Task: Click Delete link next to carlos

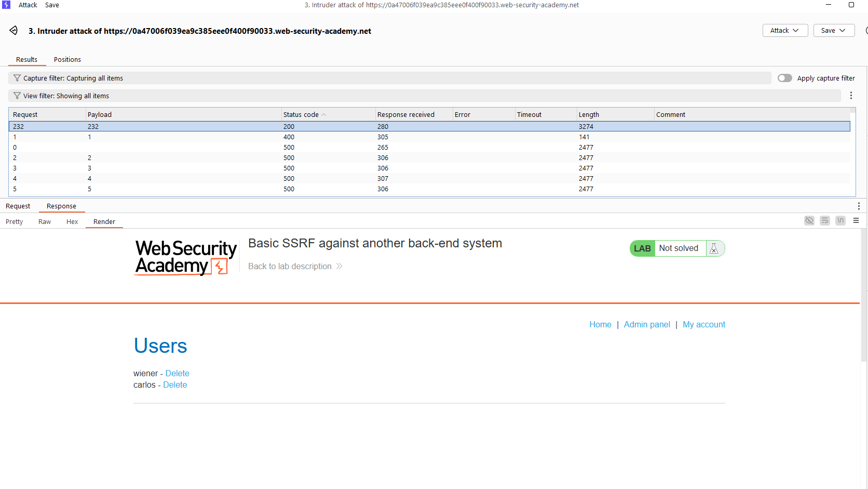Action: coord(175,385)
